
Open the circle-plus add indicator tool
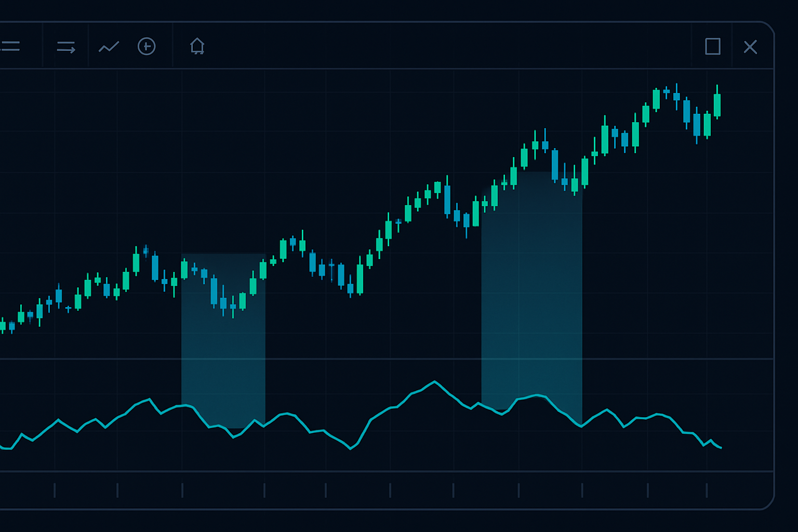(x=147, y=47)
